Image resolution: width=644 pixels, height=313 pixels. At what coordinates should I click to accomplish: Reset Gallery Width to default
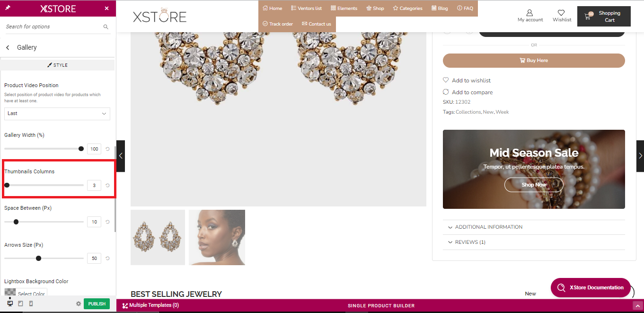click(107, 149)
